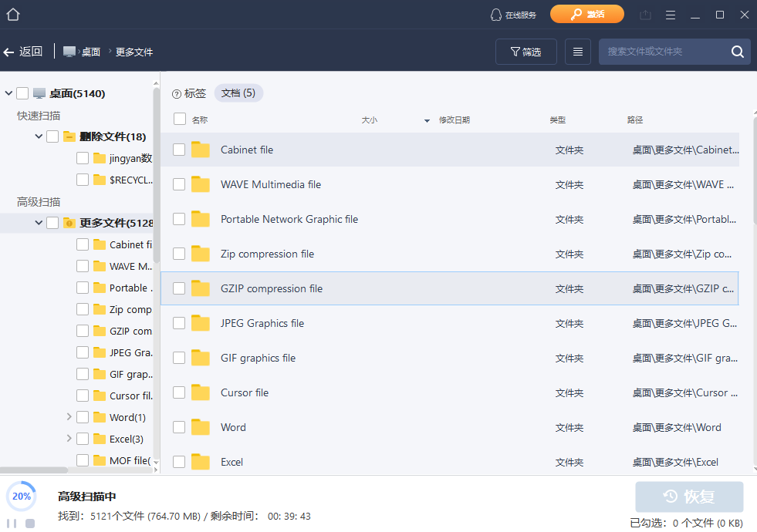Click the export/share icon in title bar
Viewport: 757px width, 532px height.
(x=646, y=15)
